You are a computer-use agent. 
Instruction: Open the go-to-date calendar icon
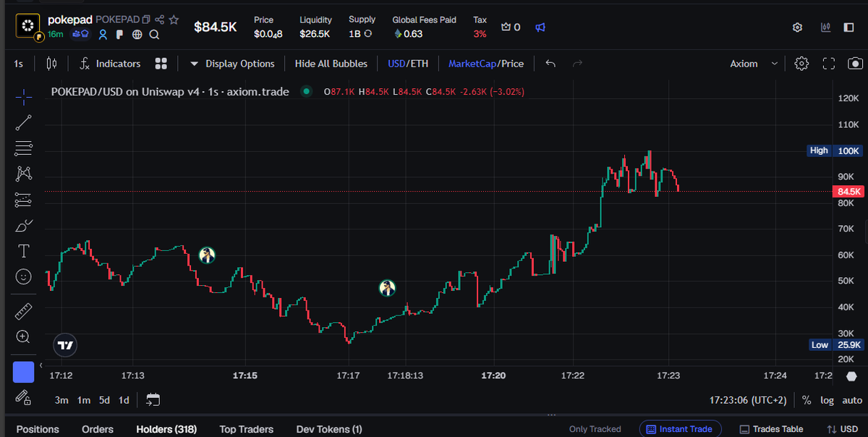pos(153,399)
